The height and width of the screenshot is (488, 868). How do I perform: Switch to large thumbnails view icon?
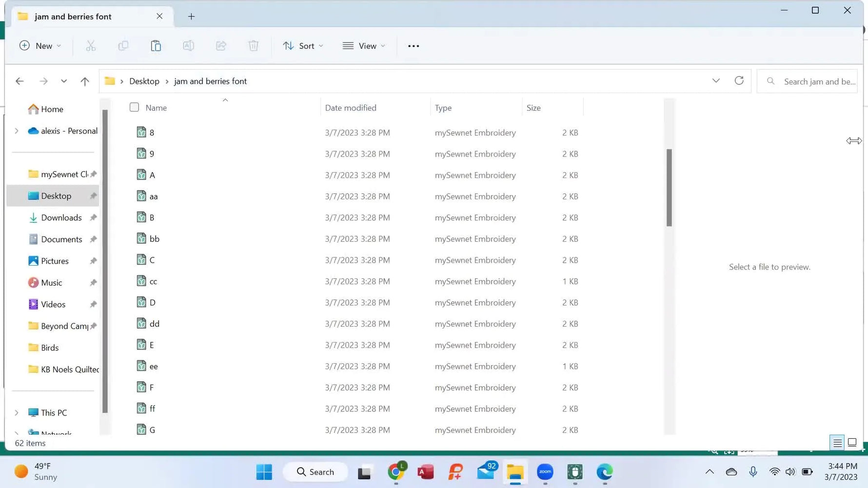pyautogui.click(x=852, y=443)
